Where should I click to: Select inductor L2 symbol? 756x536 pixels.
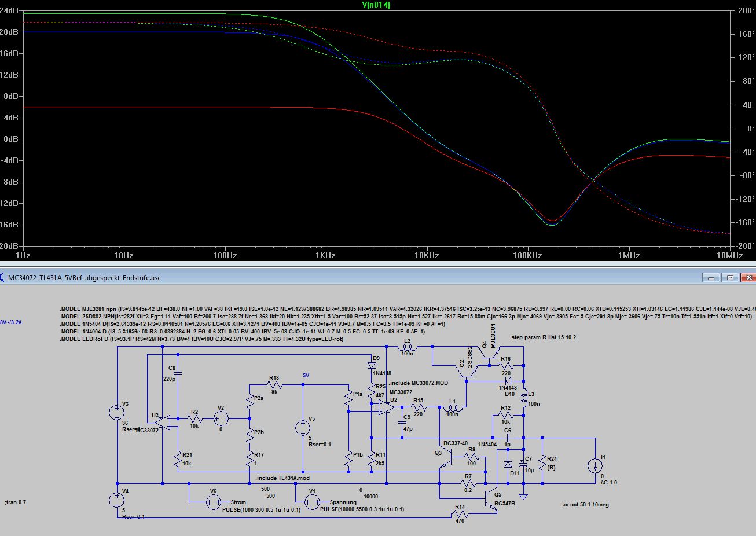point(407,348)
